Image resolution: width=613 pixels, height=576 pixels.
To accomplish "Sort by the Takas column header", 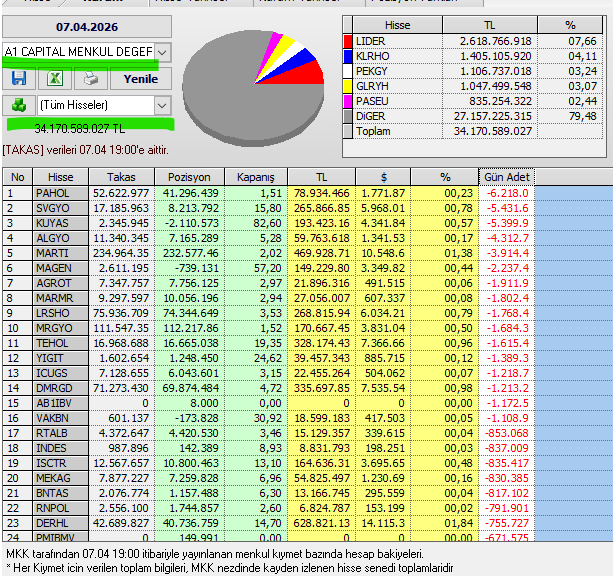I will (x=122, y=177).
